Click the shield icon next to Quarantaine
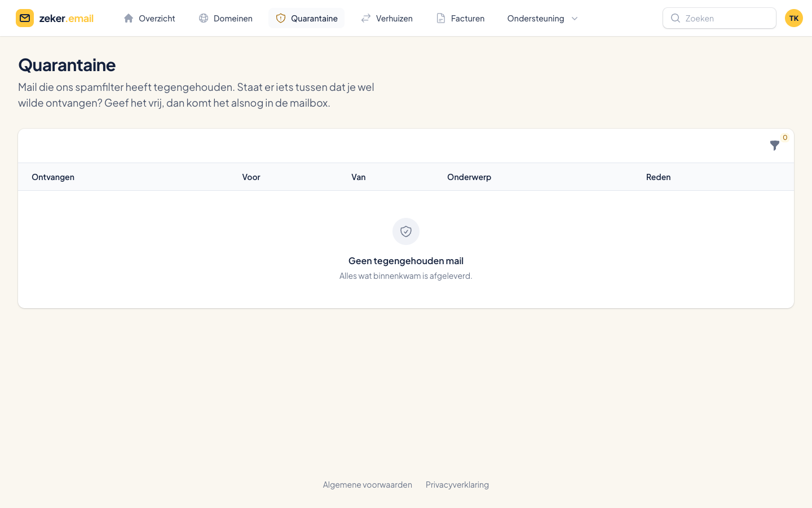 point(281,18)
